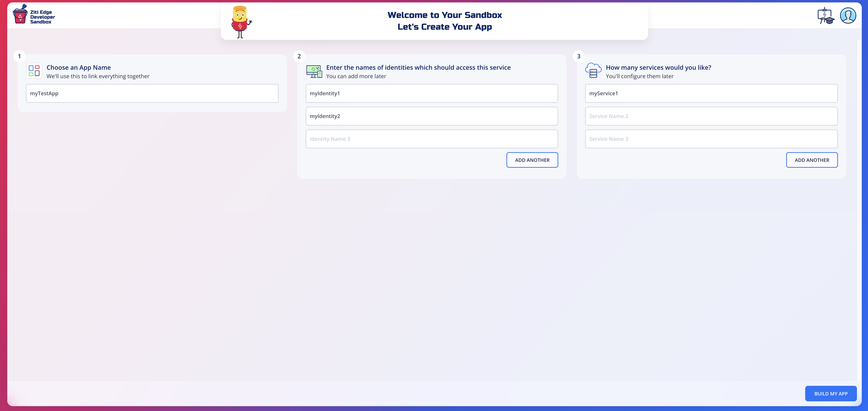Edit the myService1 field

pos(711,93)
